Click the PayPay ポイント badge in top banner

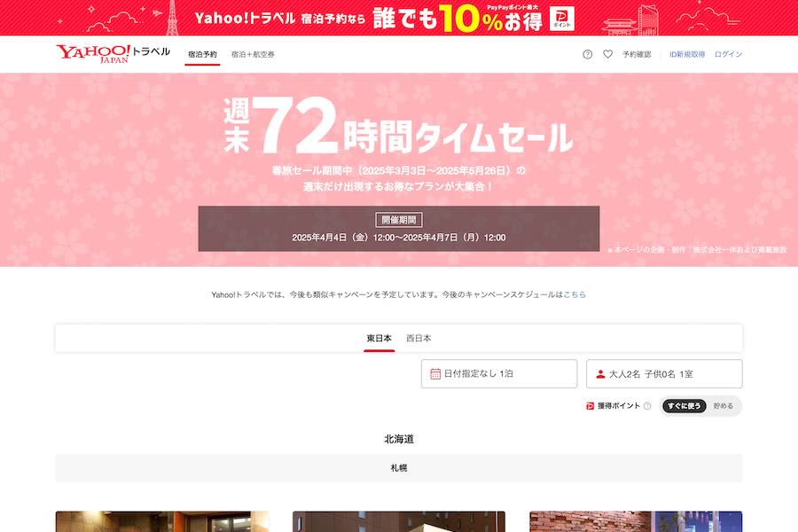(x=562, y=19)
